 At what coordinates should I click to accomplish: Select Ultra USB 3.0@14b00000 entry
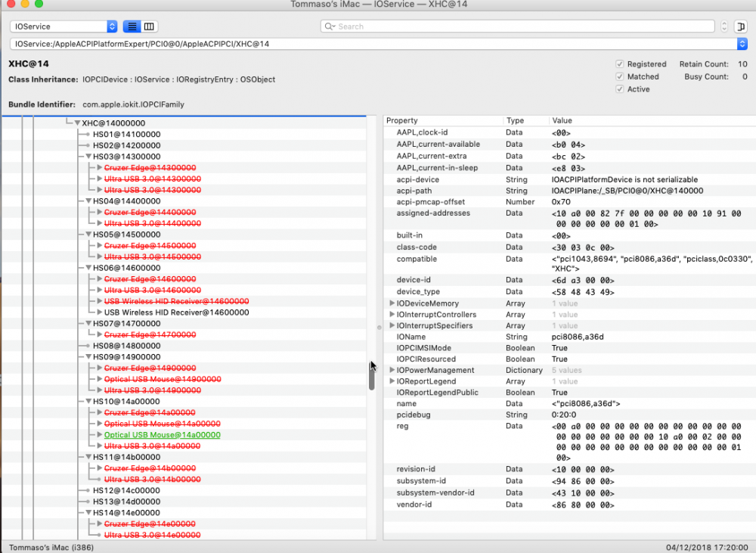pos(153,479)
